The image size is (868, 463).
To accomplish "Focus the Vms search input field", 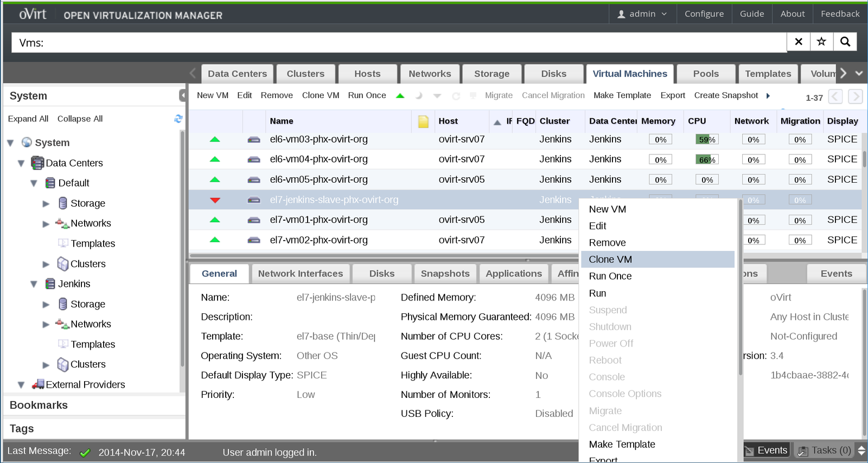I will click(x=399, y=42).
